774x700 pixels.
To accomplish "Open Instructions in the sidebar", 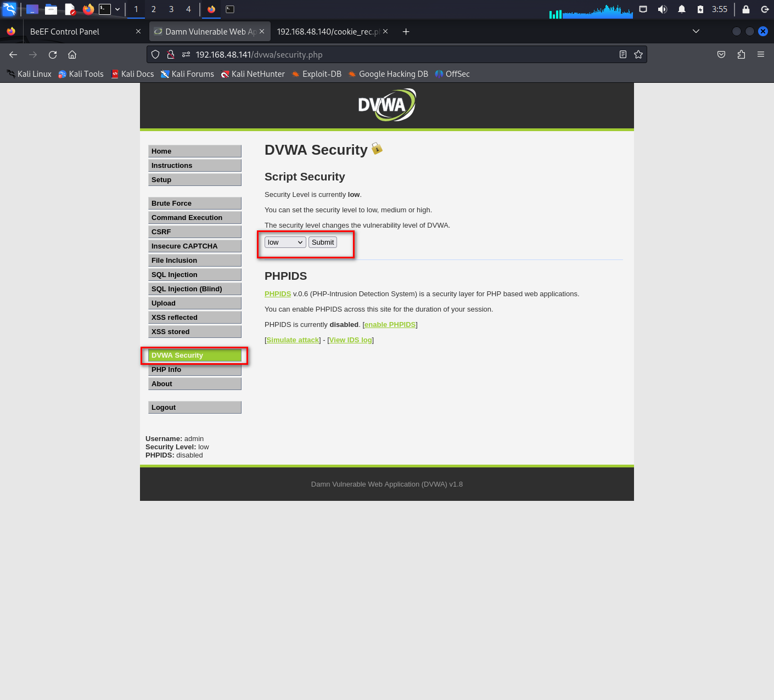I will click(x=195, y=166).
